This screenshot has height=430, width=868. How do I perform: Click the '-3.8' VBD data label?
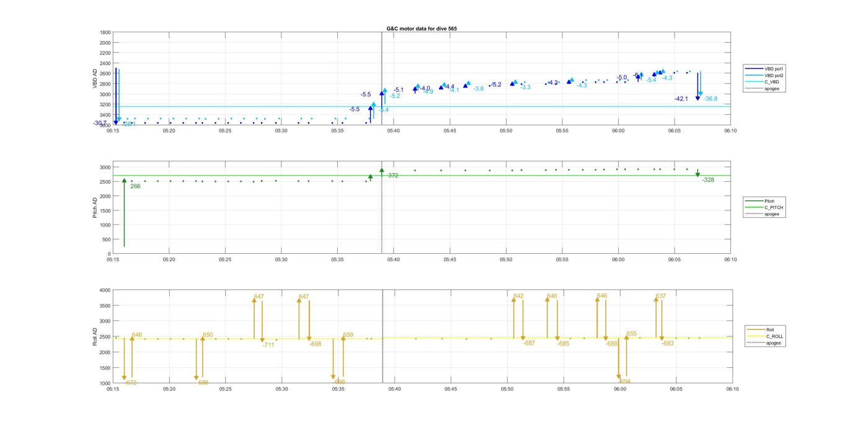(x=478, y=89)
